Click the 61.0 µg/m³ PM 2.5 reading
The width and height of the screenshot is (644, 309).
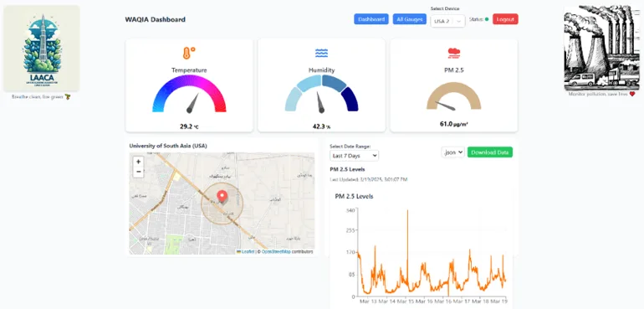(454, 124)
